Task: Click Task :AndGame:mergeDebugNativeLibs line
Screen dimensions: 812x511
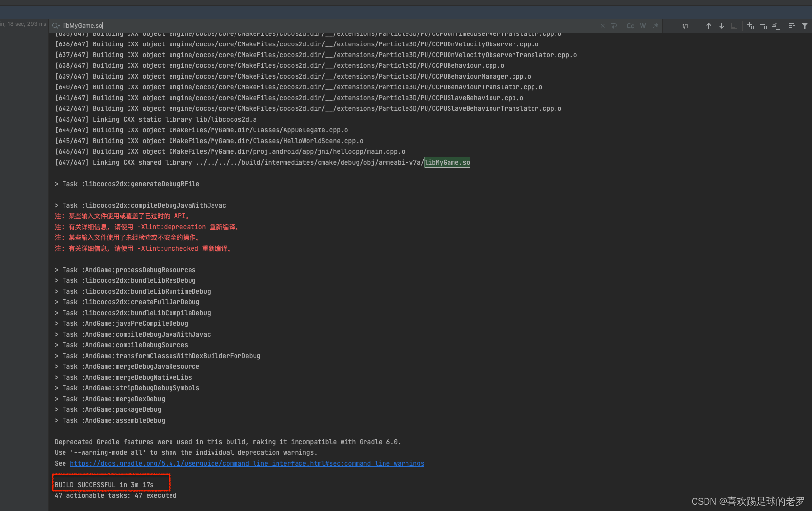Action: (123, 377)
